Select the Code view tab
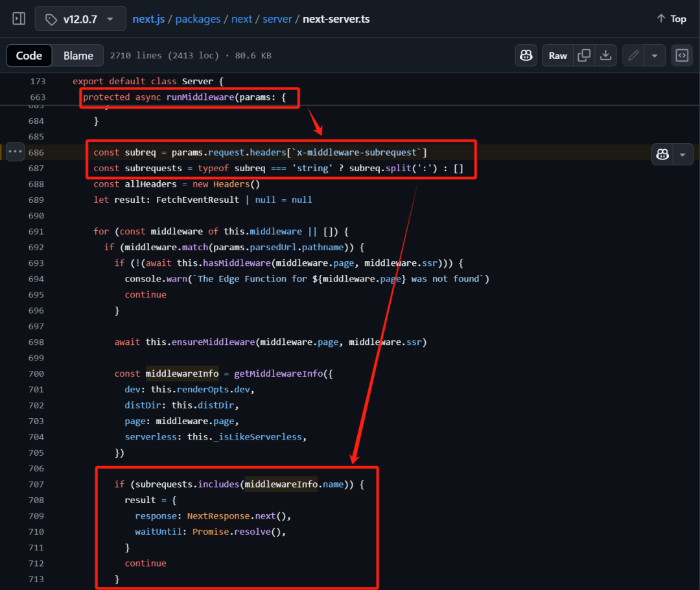The height and width of the screenshot is (590, 700). point(29,56)
